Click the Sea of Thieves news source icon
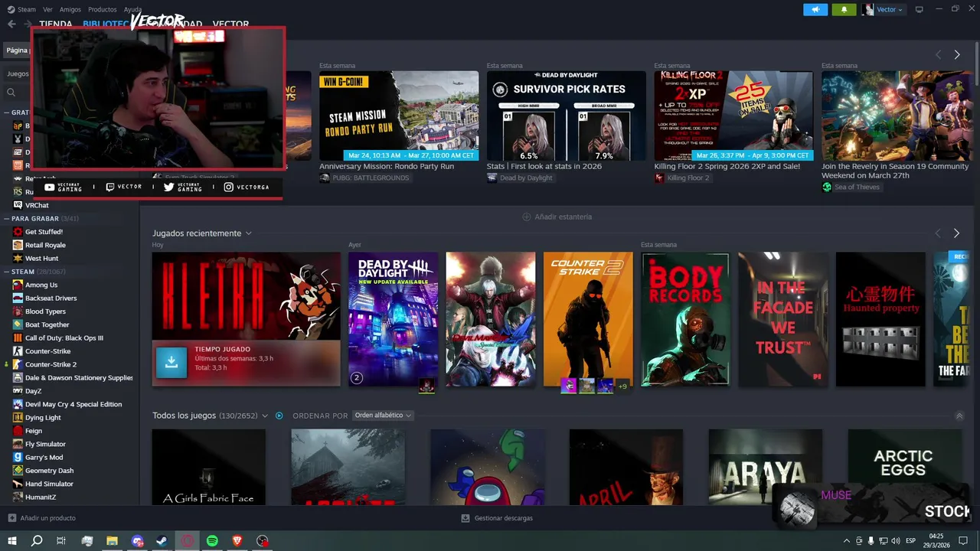This screenshot has height=551, width=980. (x=827, y=187)
